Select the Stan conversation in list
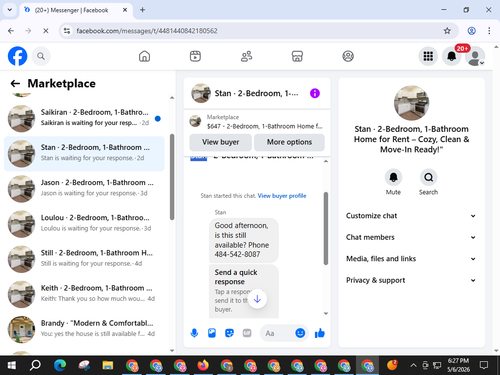500x375 pixels. (x=84, y=154)
